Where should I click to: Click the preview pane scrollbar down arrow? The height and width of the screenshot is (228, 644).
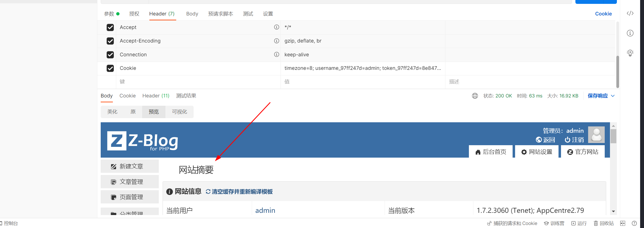click(x=613, y=211)
